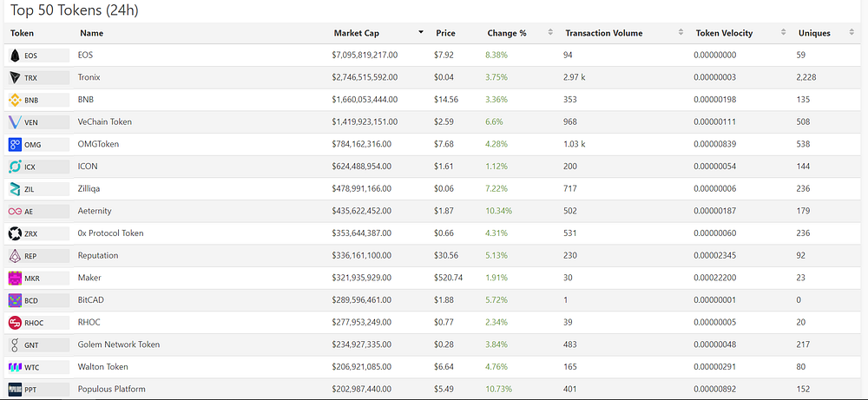
Task: Click the VeChain VEN logo icon
Action: pos(15,122)
